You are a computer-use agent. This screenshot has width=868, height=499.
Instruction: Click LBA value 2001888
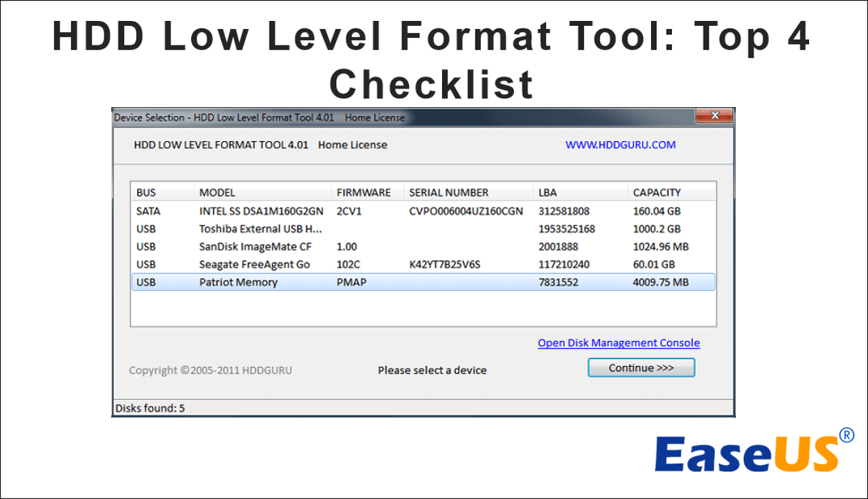(558, 247)
